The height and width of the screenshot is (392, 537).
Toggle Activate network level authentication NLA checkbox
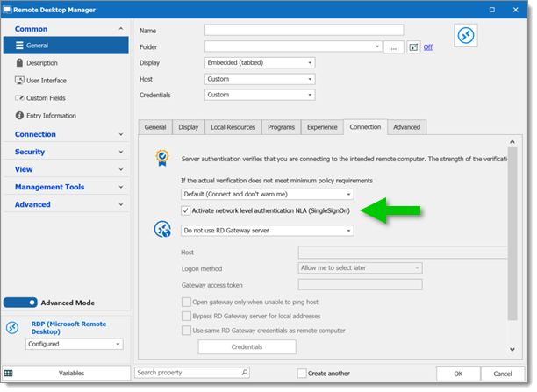186,210
